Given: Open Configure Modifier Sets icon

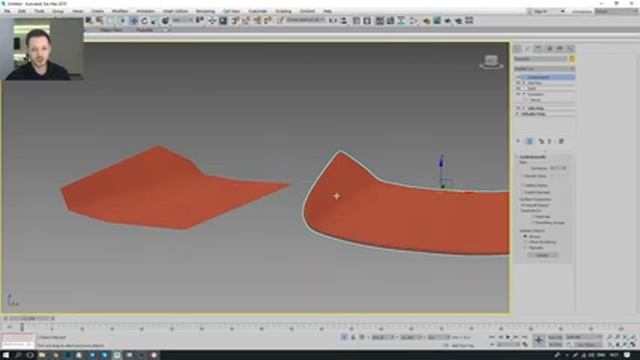Looking at the screenshot, I should [561, 141].
